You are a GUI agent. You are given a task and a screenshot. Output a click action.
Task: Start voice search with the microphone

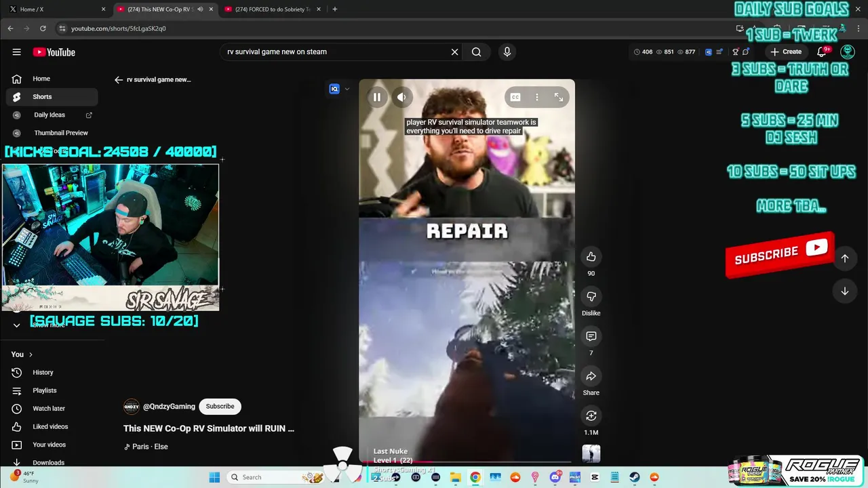click(x=507, y=52)
